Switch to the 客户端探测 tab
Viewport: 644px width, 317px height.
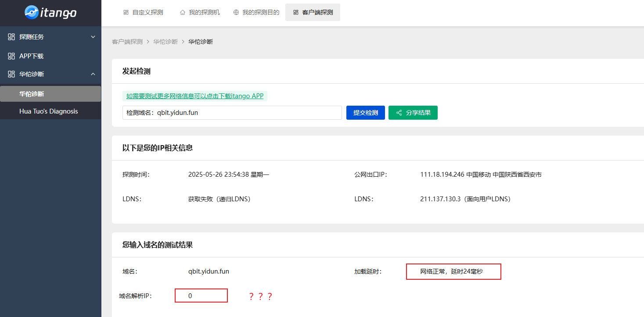pos(313,12)
